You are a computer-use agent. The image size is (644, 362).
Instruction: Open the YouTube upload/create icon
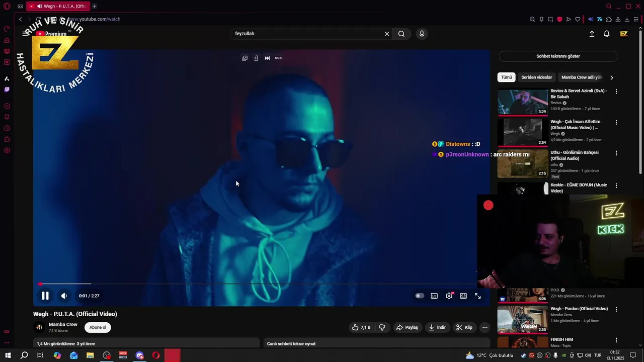592,34
